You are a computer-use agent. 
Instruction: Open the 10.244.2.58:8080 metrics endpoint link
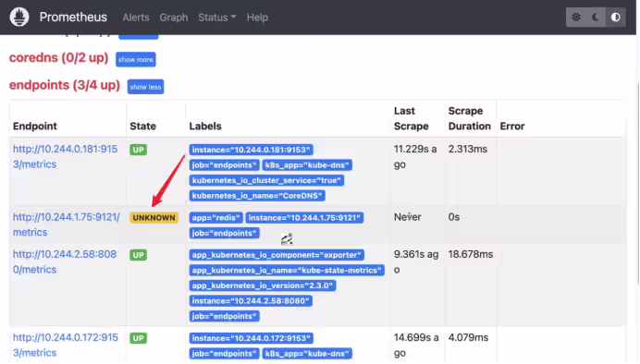pyautogui.click(x=65, y=261)
